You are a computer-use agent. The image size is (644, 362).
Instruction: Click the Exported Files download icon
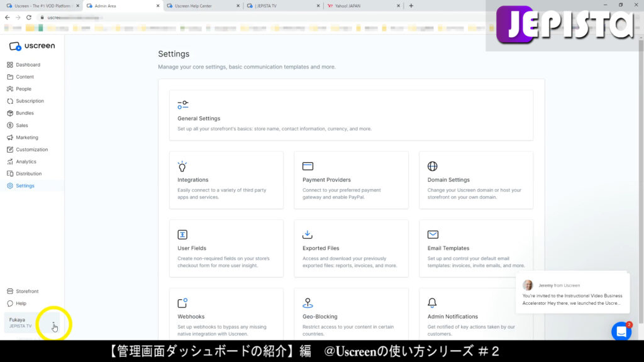pos(307,234)
